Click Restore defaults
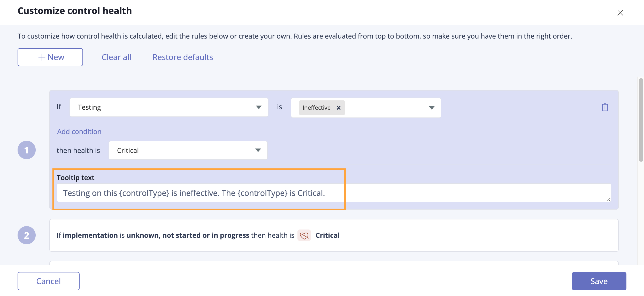The image size is (644, 296). (x=183, y=57)
